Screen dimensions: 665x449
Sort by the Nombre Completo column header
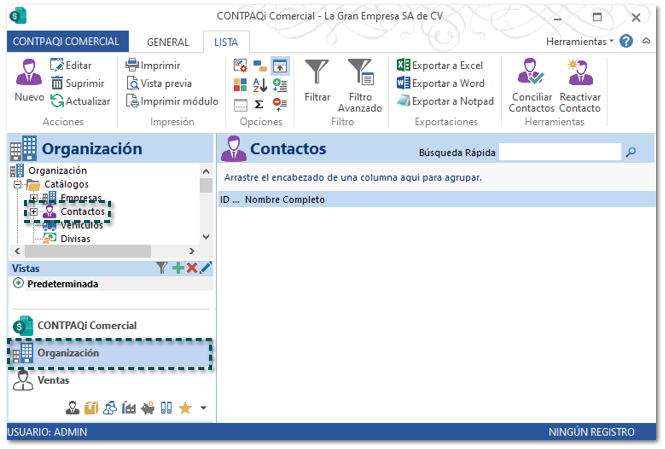click(x=285, y=200)
